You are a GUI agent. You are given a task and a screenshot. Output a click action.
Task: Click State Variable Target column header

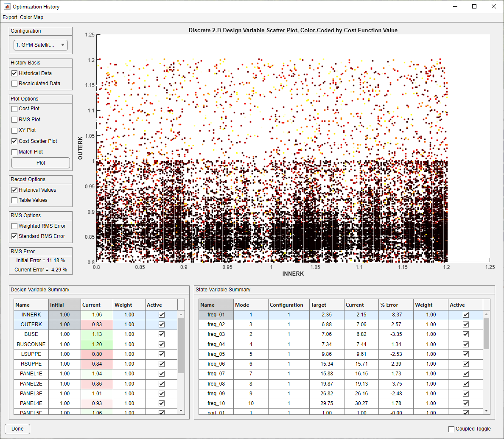click(327, 305)
